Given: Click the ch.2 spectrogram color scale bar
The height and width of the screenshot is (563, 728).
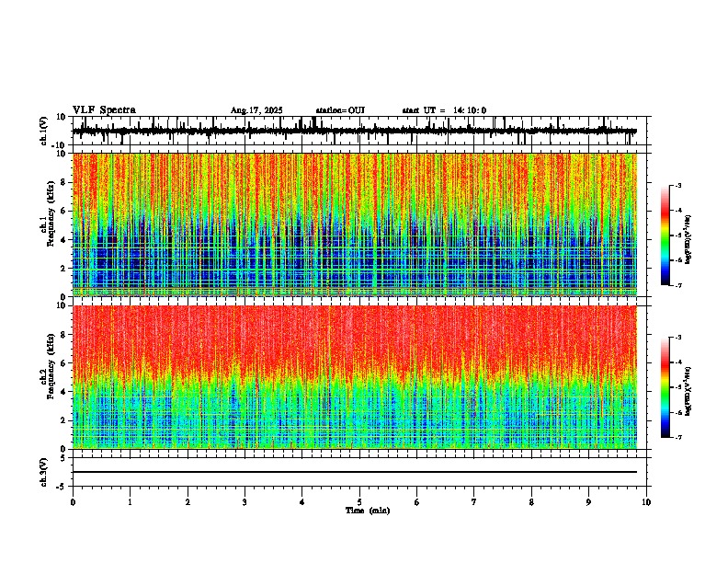Looking at the screenshot, I should click(x=665, y=387).
